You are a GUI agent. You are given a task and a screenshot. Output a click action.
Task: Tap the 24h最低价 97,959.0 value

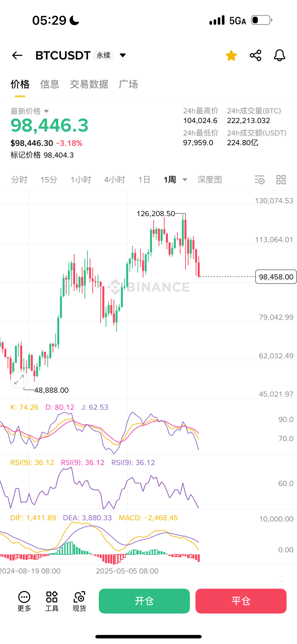coord(198,143)
